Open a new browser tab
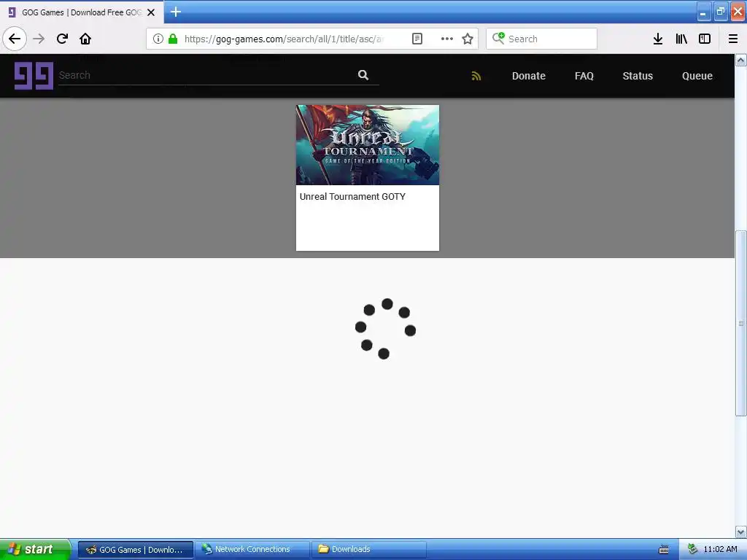 click(x=176, y=12)
